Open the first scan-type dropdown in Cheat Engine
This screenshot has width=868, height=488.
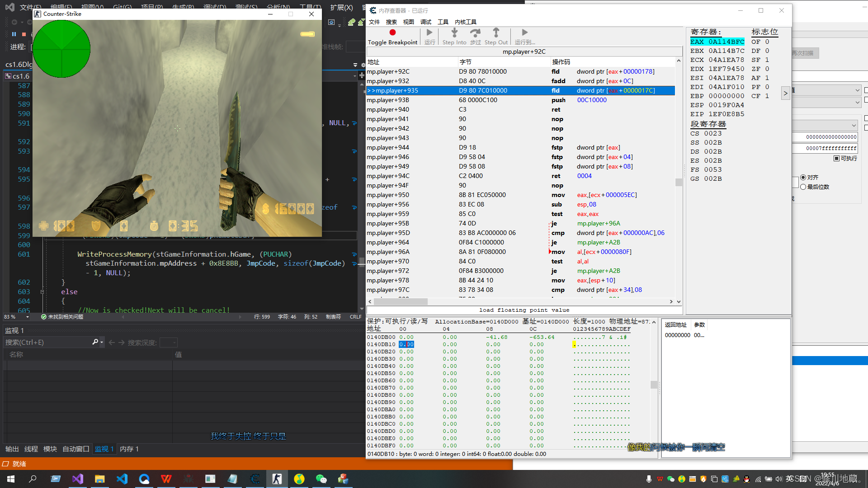tap(857, 90)
